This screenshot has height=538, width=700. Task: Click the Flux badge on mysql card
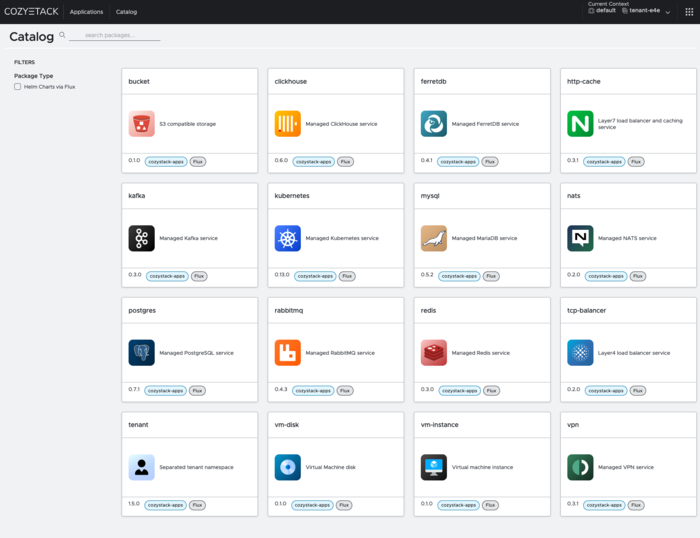tap(490, 275)
